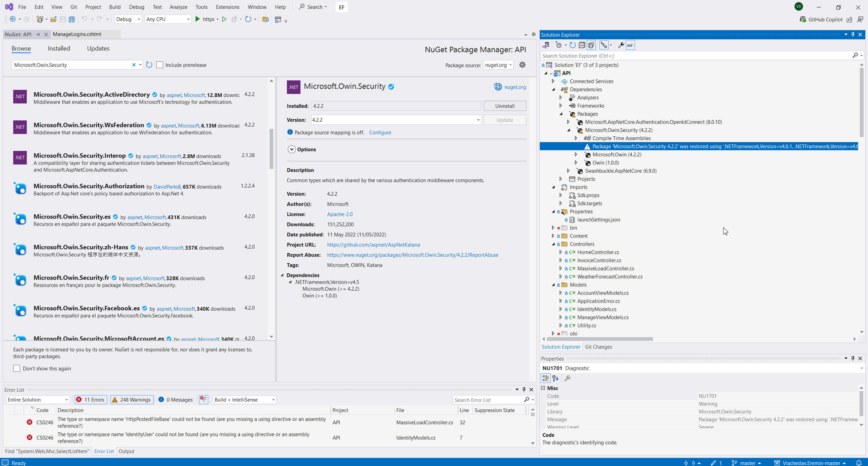Click the Save All toolbar icon
This screenshot has width=868, height=466.
(72, 19)
